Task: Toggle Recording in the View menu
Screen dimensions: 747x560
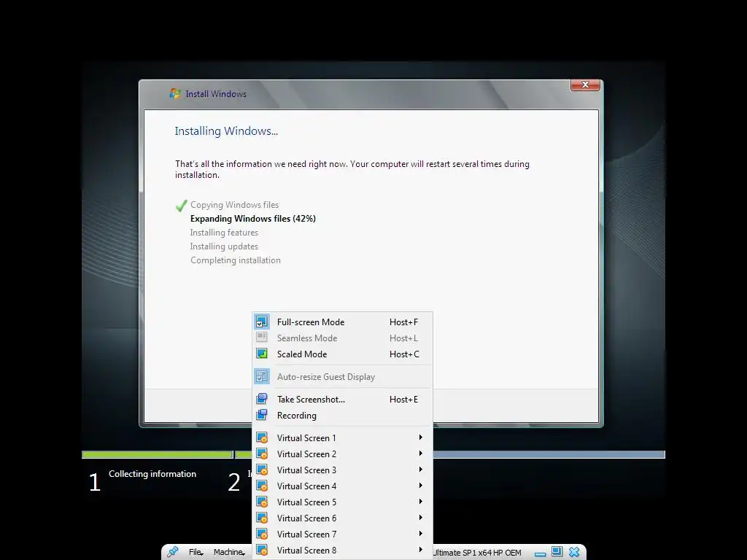Action: tap(342, 415)
